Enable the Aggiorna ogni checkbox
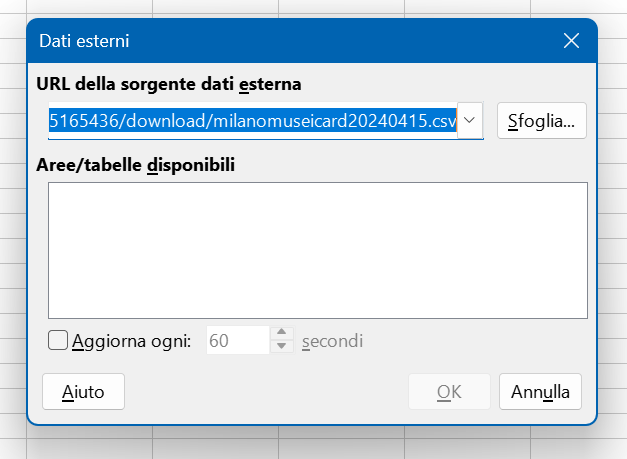627x459 pixels. [x=58, y=340]
